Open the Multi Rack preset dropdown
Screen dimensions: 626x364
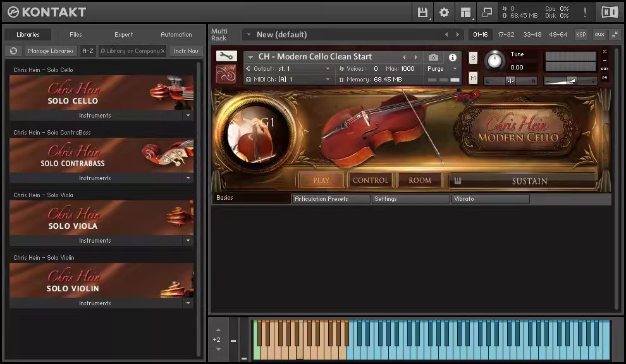point(249,35)
